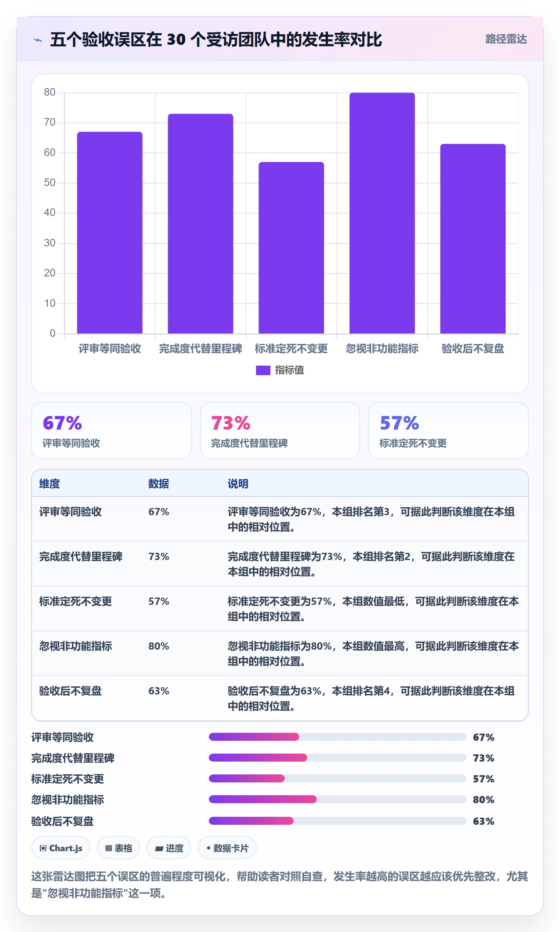Select 完成度代替里程碑 in table's first column
The image size is (560, 932).
click(x=81, y=556)
